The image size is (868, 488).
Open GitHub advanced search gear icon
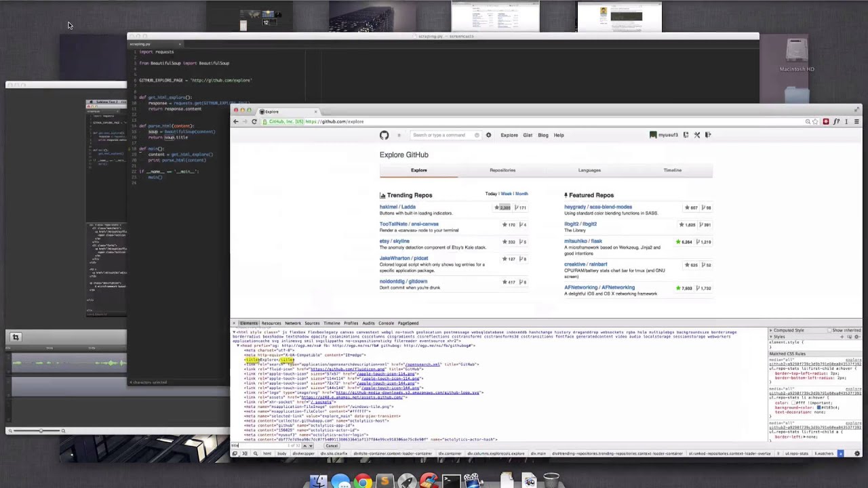488,135
